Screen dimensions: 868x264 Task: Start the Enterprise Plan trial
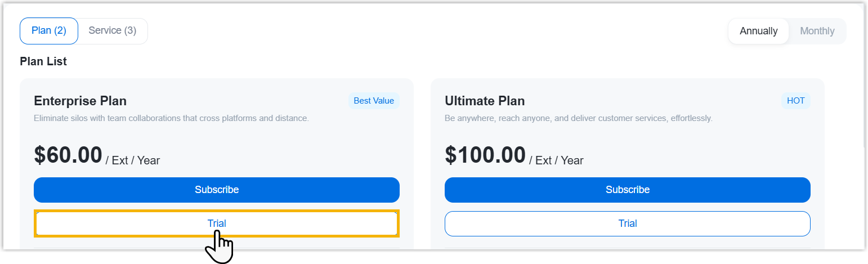tap(217, 223)
